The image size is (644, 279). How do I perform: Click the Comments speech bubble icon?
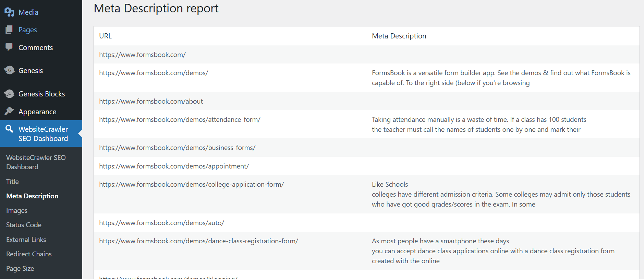[x=9, y=47]
